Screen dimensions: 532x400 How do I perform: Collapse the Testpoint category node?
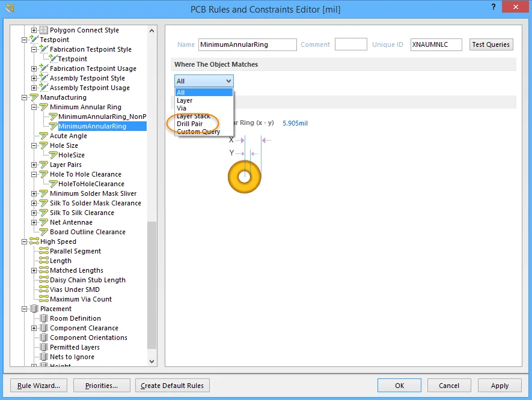[x=25, y=40]
